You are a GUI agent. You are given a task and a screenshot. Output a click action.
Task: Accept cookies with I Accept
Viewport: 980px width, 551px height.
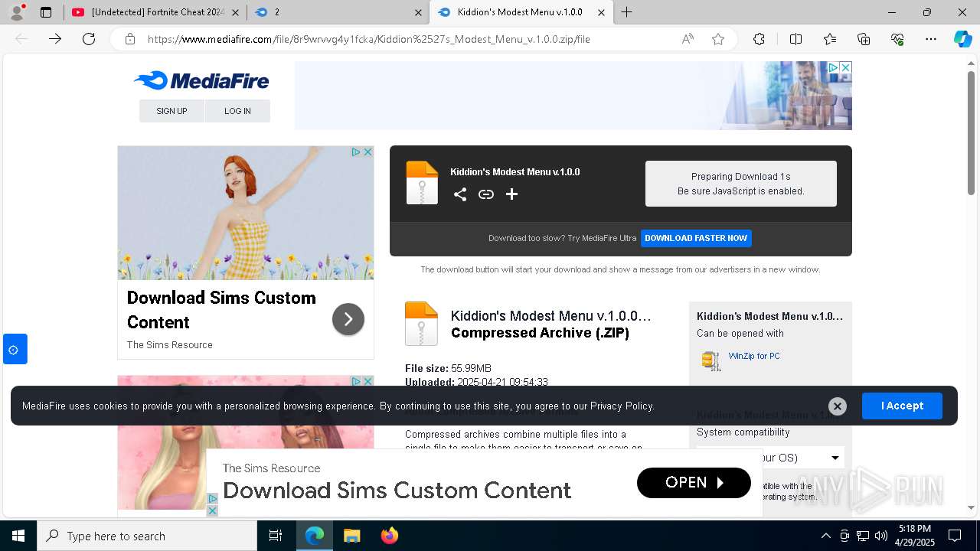[902, 406]
